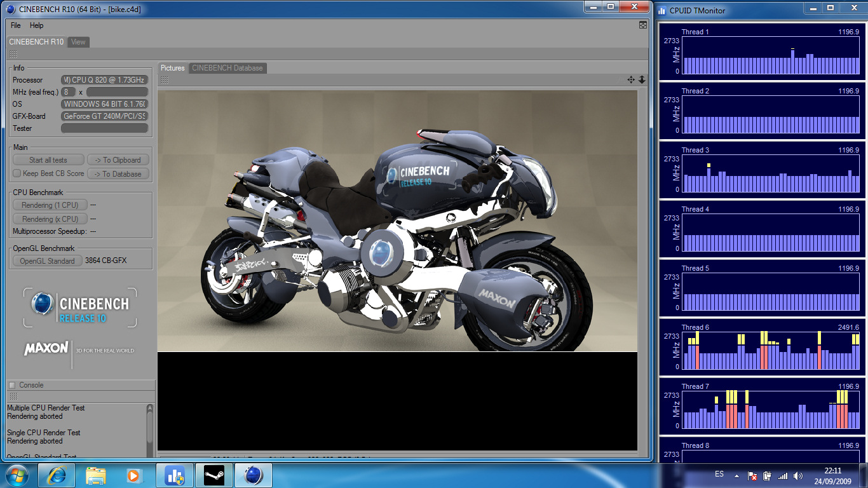Click the volume speaker icon in system tray
The width and height of the screenshot is (868, 488).
(798, 475)
